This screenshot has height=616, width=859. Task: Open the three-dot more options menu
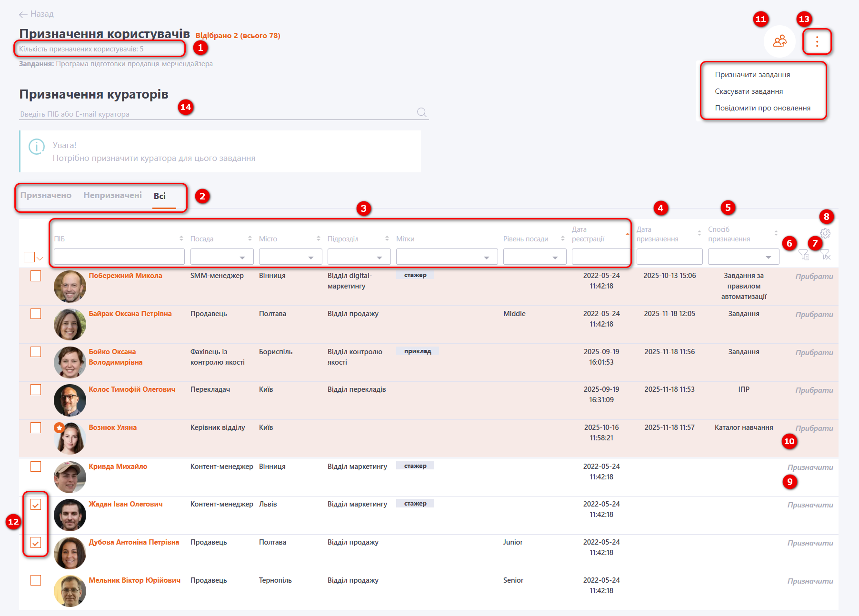[x=817, y=42]
